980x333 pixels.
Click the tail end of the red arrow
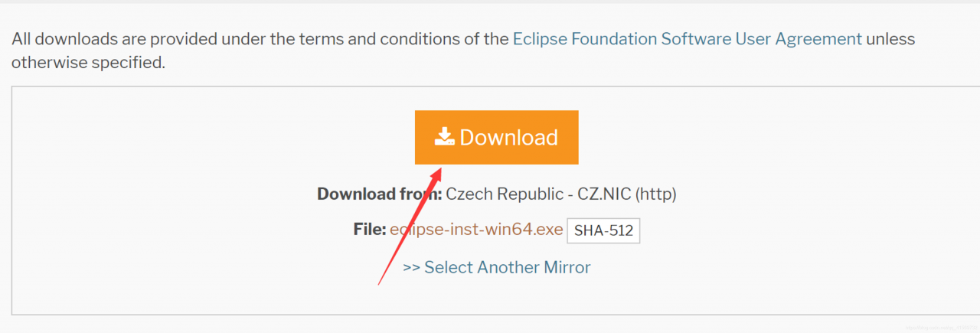[381, 282]
